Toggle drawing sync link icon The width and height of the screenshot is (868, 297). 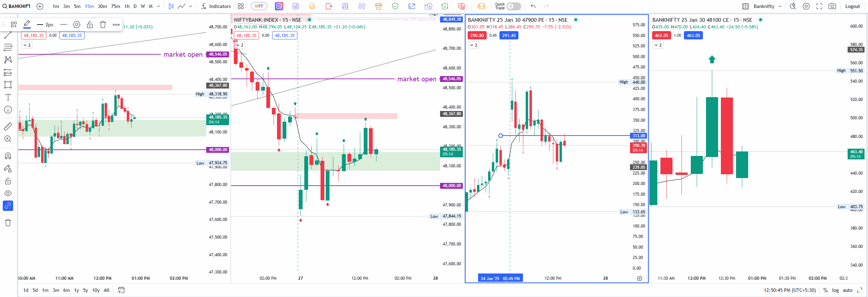tap(8, 206)
